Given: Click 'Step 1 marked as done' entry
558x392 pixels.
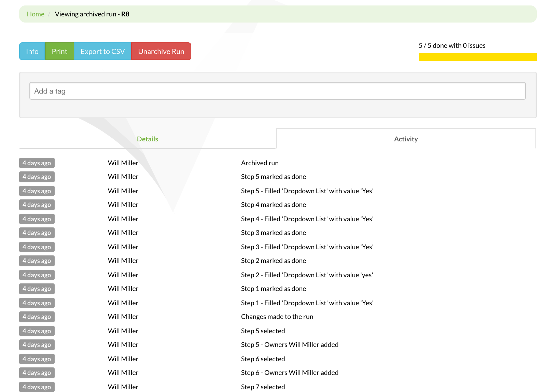Looking at the screenshot, I should click(x=273, y=289).
